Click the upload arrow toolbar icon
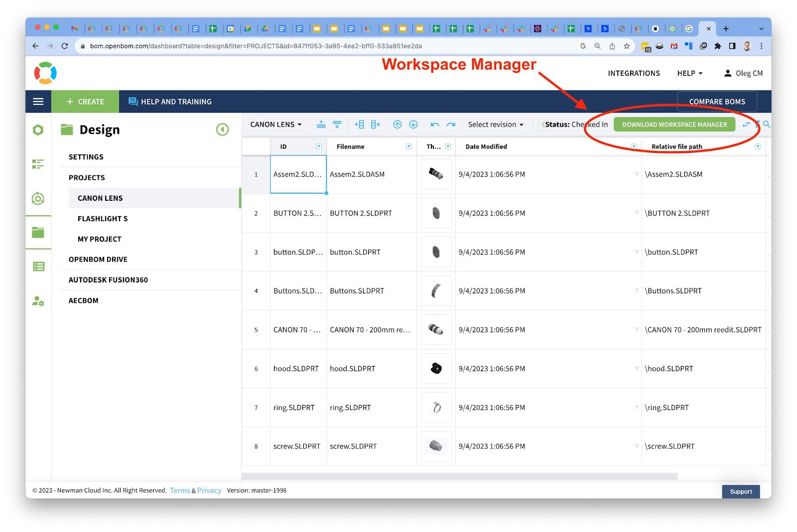The image size is (797, 532). (x=398, y=125)
